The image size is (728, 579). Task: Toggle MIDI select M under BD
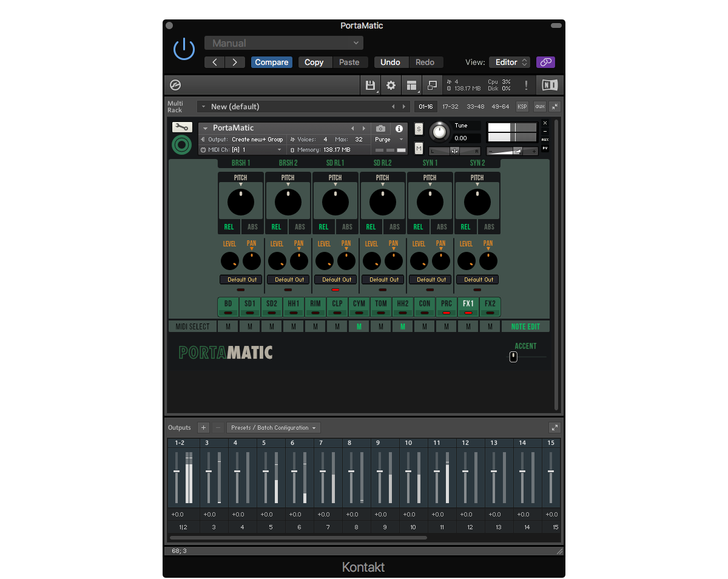(228, 327)
